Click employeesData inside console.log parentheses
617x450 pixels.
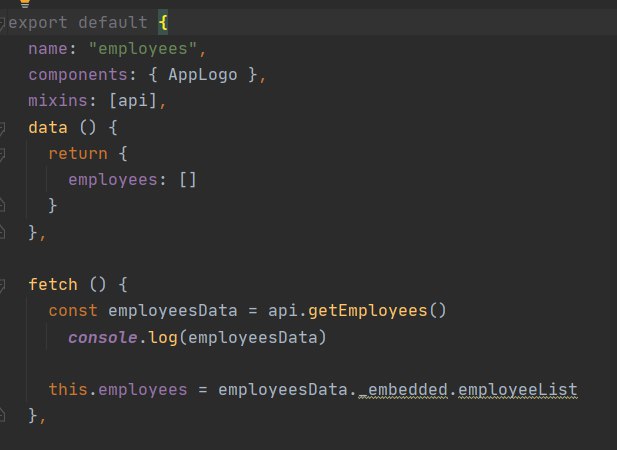click(x=253, y=338)
